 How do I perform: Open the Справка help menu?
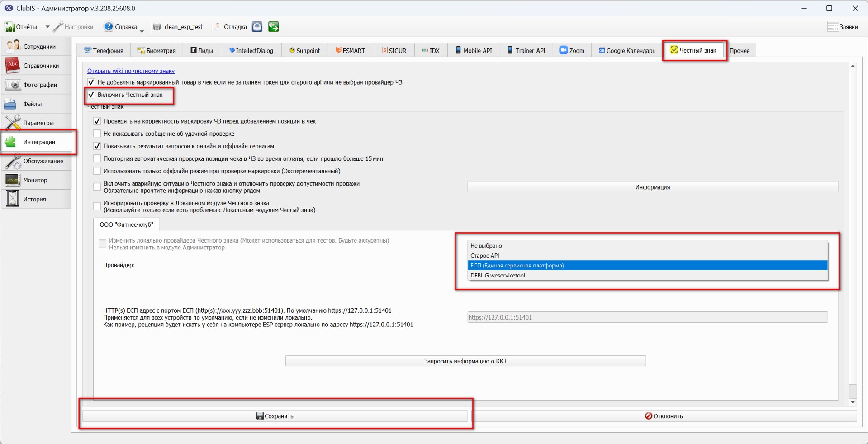click(121, 27)
